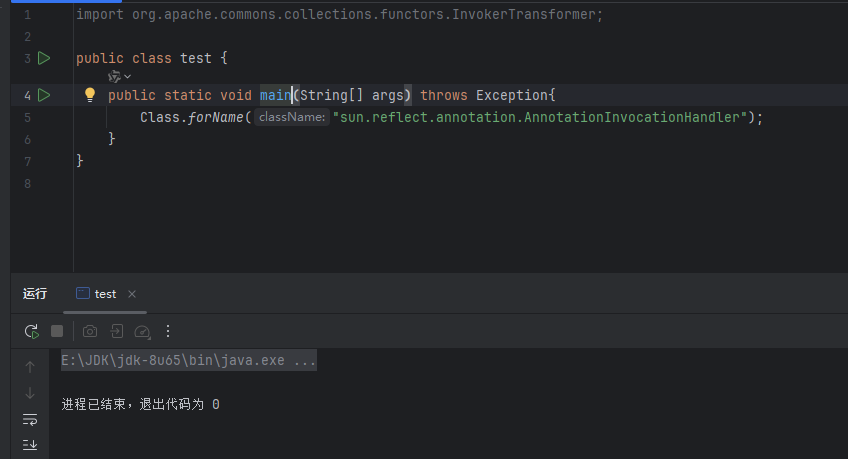Viewport: 848px width, 459px height.
Task: Toggle scroll to end of console
Action: pos(30,444)
